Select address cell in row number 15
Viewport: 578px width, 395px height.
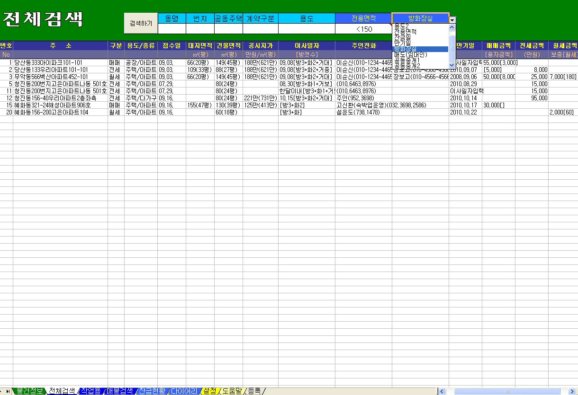[60, 105]
